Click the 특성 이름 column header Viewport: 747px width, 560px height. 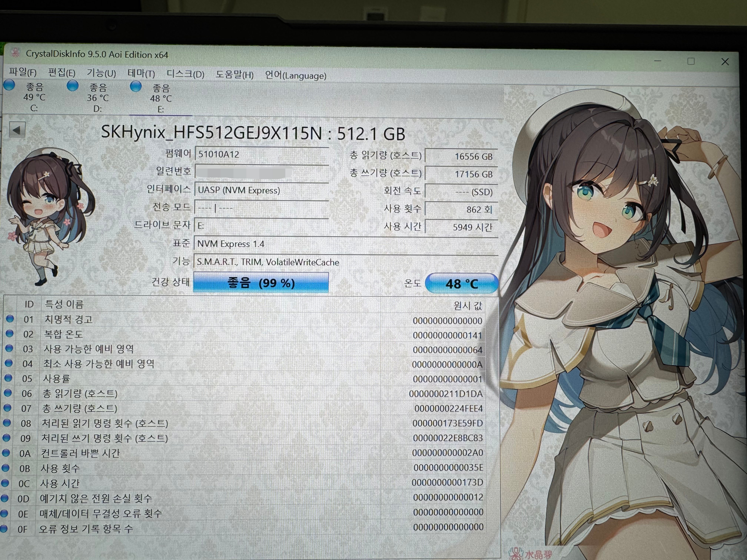point(64,304)
